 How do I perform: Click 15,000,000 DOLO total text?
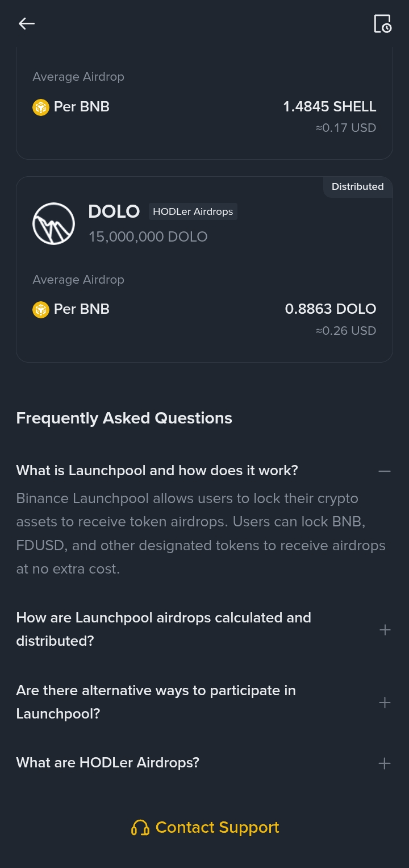pyautogui.click(x=148, y=236)
